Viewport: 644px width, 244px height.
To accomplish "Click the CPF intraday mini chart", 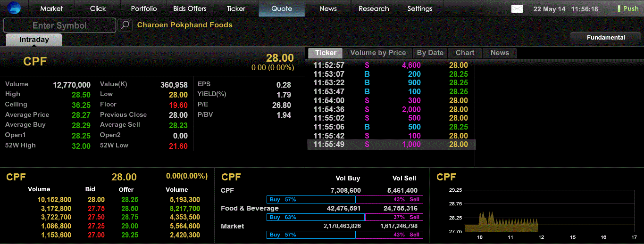I will [x=549, y=211].
